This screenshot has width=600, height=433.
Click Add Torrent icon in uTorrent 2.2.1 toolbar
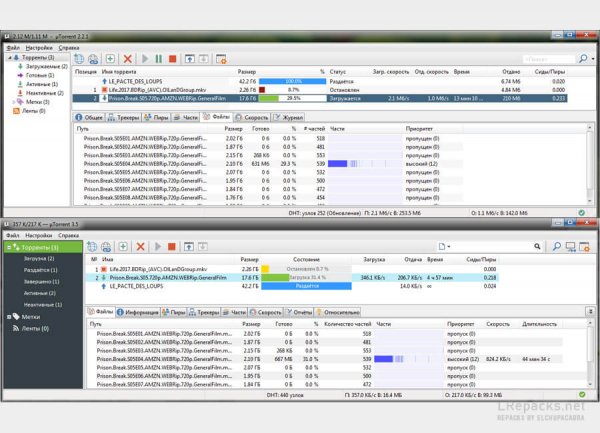pos(79,59)
